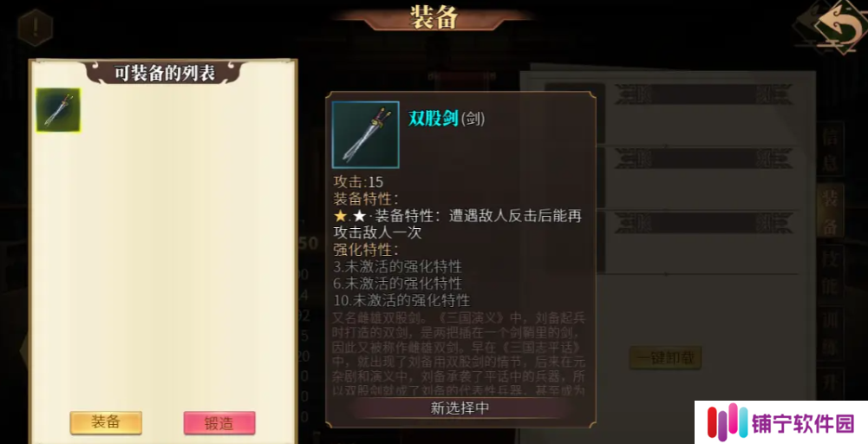The height and width of the screenshot is (444, 868).
Task: Tap the second star of equipment trait
Action: [x=360, y=216]
